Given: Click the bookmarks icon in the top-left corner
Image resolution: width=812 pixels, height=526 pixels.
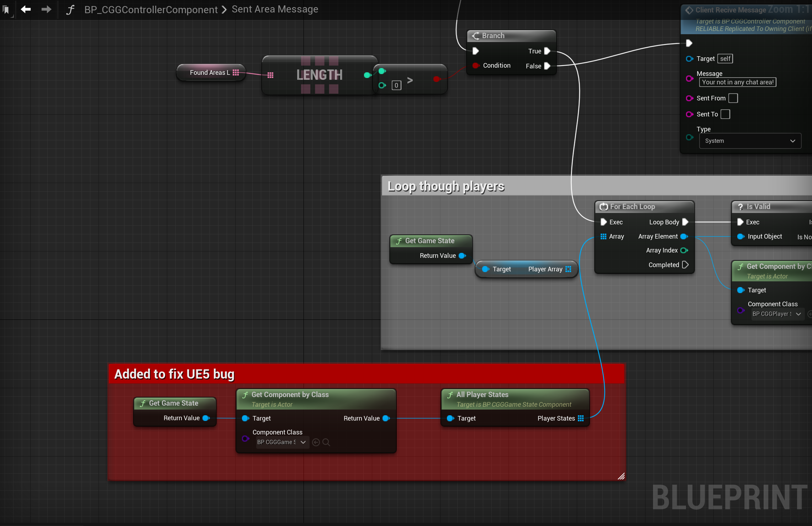Looking at the screenshot, I should (6, 10).
